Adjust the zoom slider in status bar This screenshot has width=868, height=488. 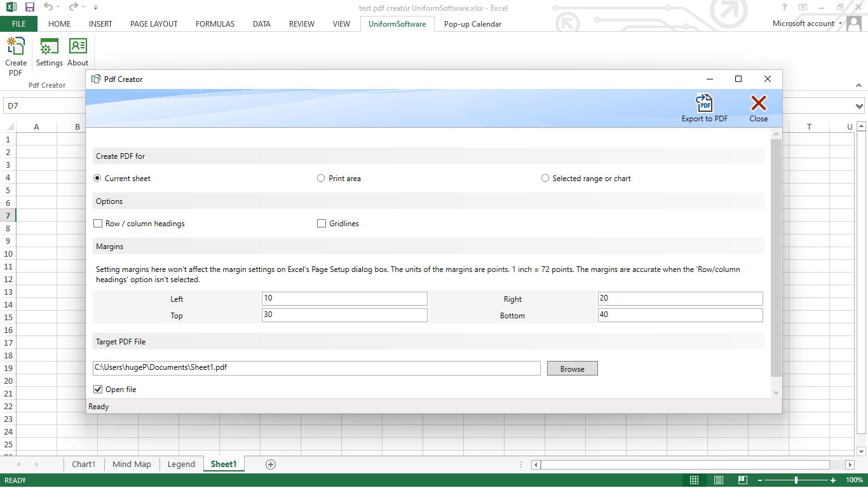(x=796, y=480)
